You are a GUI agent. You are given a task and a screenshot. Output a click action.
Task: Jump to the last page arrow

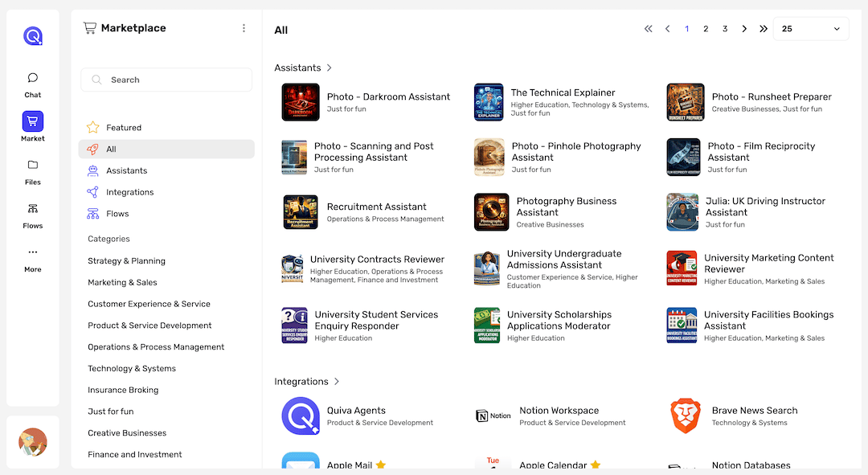tap(764, 29)
